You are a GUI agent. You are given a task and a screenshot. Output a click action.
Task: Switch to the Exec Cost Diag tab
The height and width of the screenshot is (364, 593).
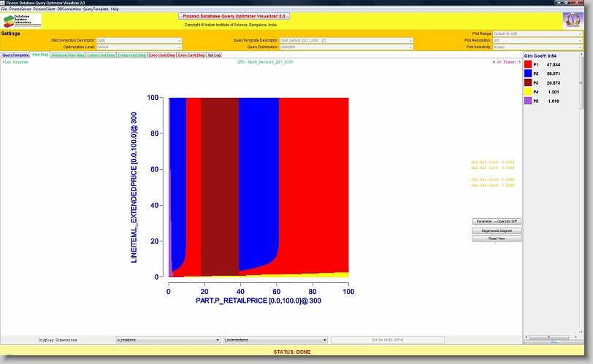(x=162, y=55)
